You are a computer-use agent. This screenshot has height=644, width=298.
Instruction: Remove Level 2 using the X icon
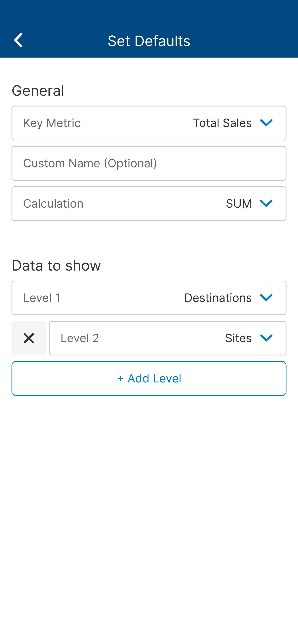(x=28, y=338)
